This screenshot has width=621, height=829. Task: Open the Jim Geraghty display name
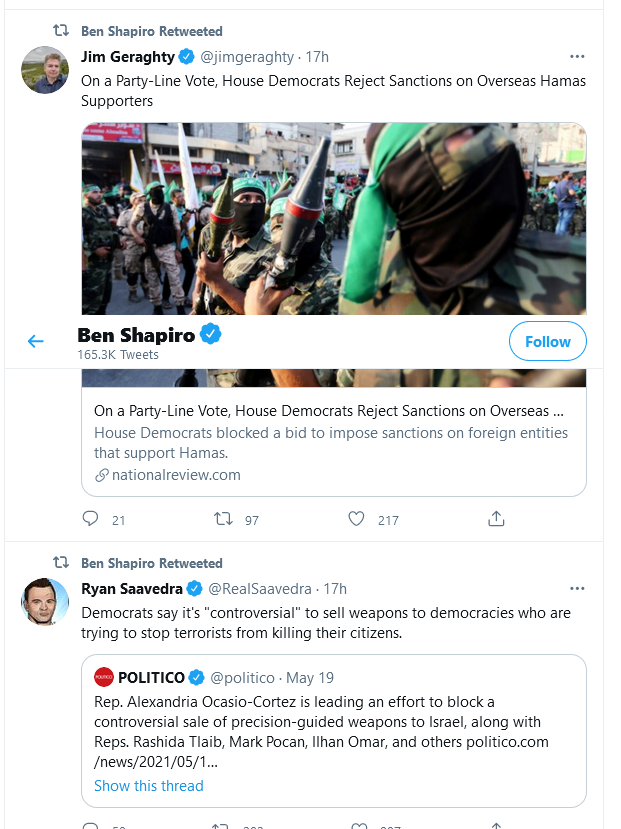click(128, 57)
